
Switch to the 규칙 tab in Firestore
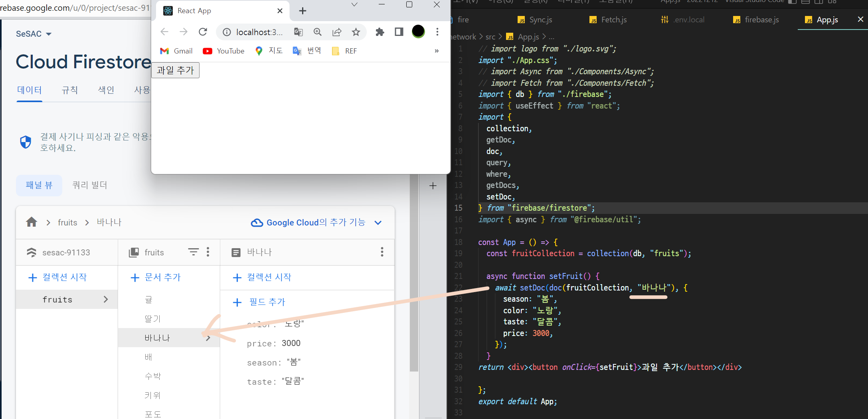(x=70, y=90)
